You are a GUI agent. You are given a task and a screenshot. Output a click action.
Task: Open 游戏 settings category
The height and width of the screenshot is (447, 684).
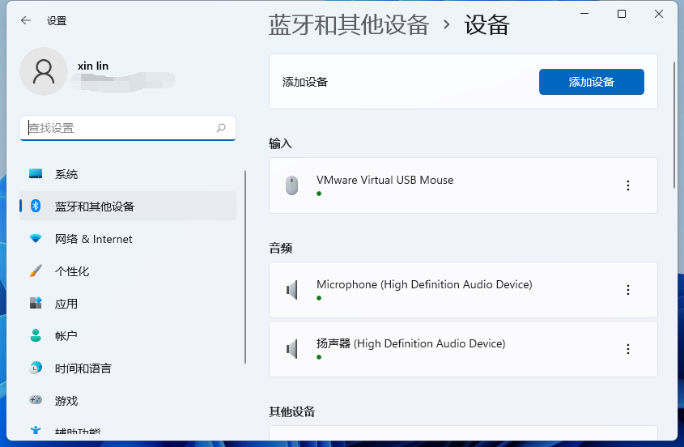(66, 401)
